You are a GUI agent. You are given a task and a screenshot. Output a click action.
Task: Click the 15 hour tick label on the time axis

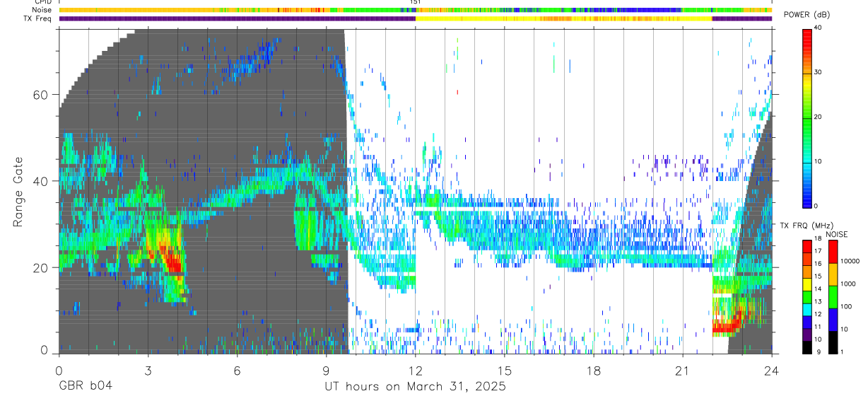[504, 371]
